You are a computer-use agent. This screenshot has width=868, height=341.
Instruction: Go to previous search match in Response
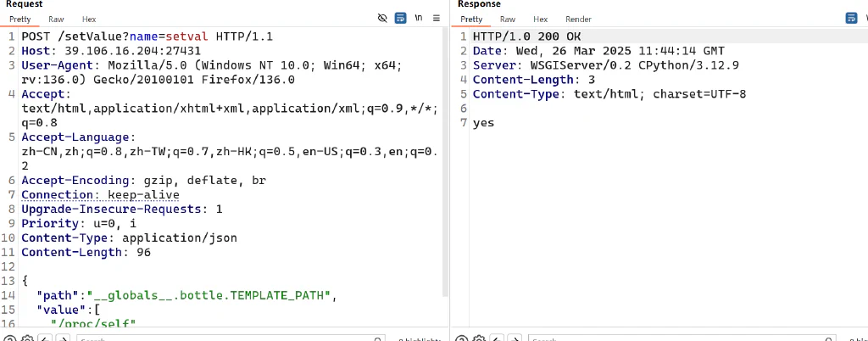[x=497, y=338]
